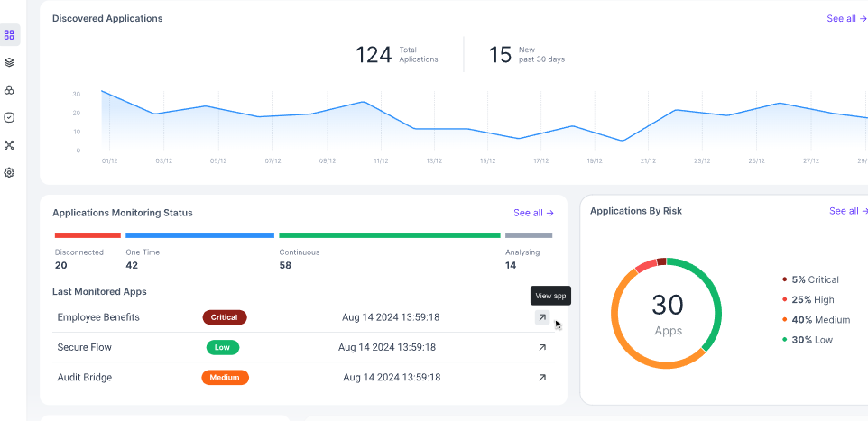Click the Low badge on Secure Flow

click(223, 347)
